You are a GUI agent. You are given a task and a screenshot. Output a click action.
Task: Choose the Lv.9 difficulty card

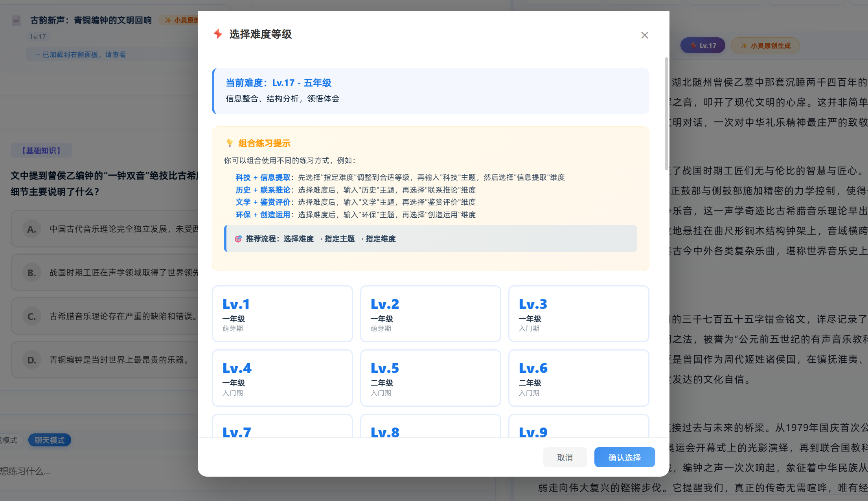[579, 426]
